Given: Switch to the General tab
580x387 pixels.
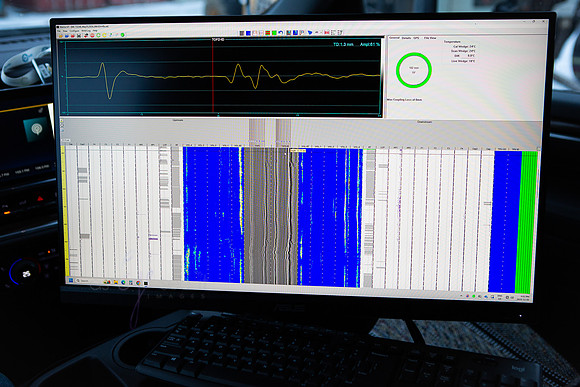Looking at the screenshot, I should pos(394,38).
